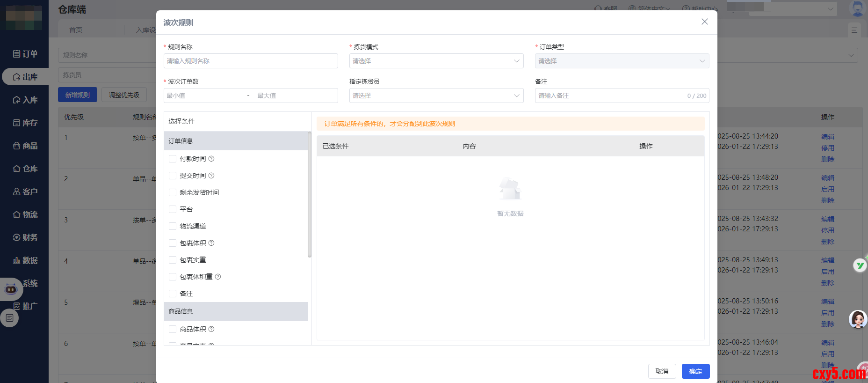Expand the 拣货模式 dropdown
This screenshot has width=868, height=383.
coord(436,61)
